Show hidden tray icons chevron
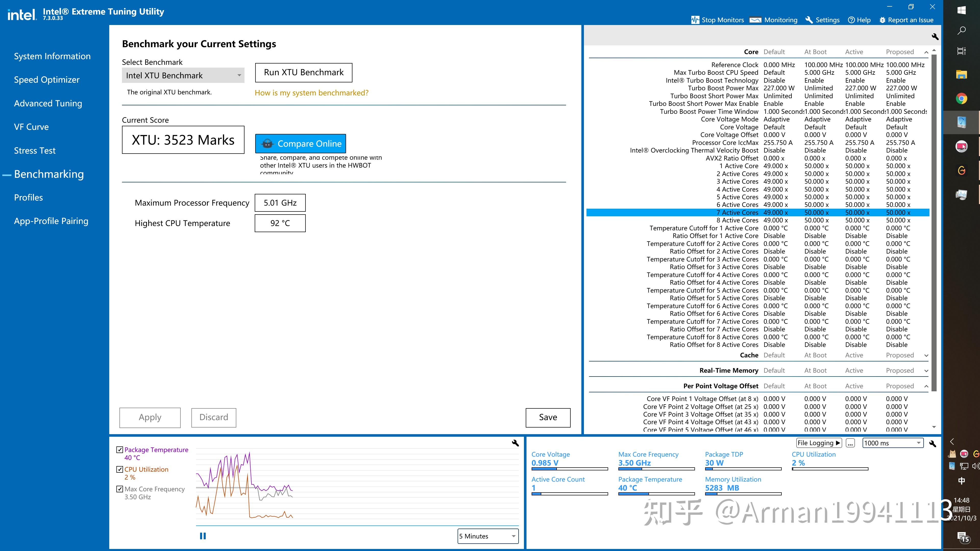This screenshot has width=980, height=551. [x=952, y=442]
